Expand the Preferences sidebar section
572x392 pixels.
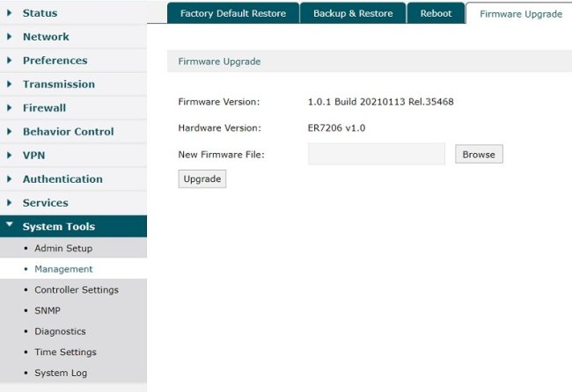point(55,61)
